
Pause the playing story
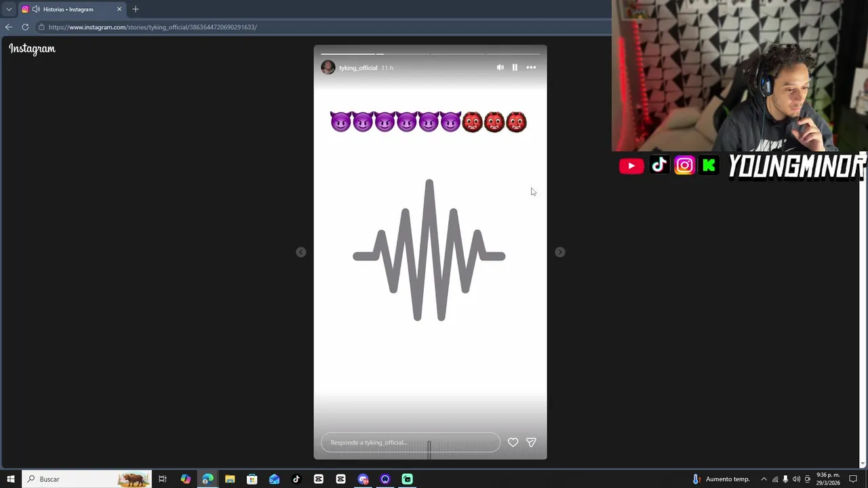coord(515,67)
